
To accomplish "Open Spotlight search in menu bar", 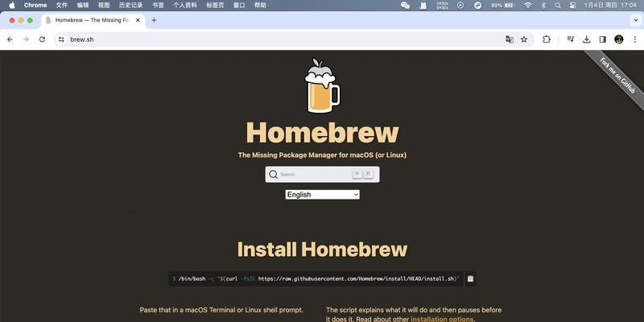I will click(557, 6).
